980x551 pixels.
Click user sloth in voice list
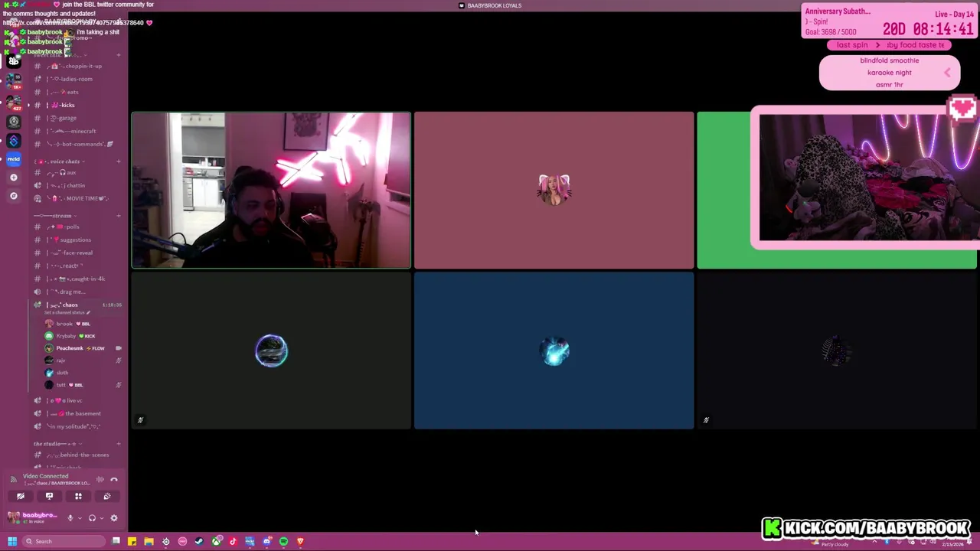click(x=83, y=373)
